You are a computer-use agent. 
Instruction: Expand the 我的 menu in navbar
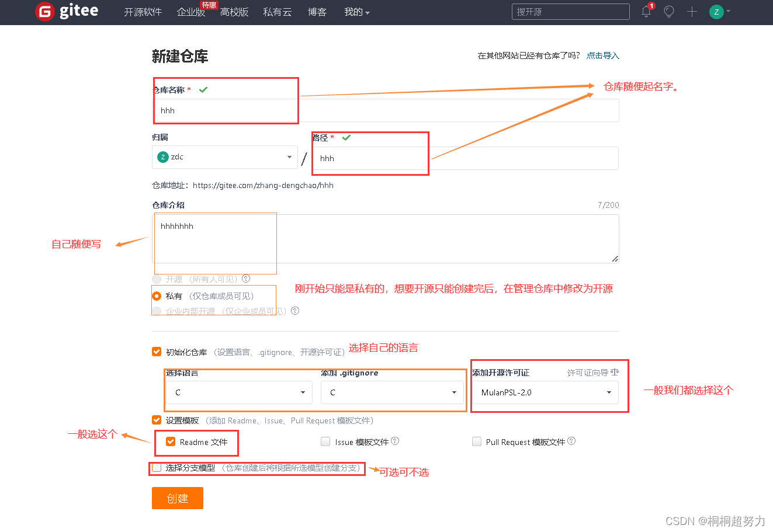tap(356, 12)
